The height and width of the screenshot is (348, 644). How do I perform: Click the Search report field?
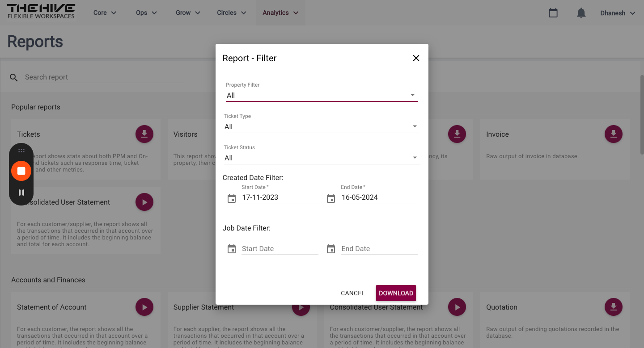pos(104,77)
